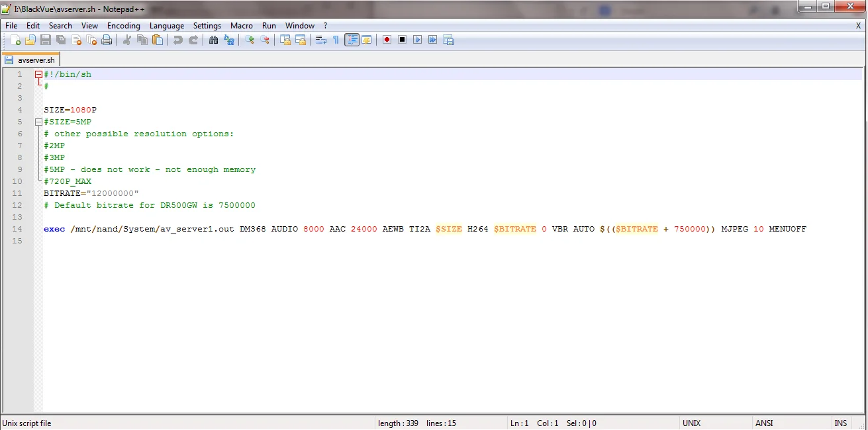Collapse the fold block at line 5
The height and width of the screenshot is (430, 868).
pos(38,122)
